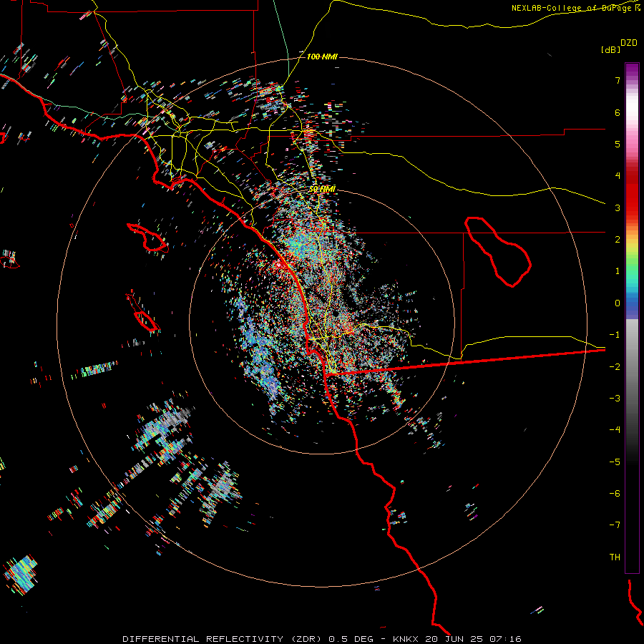Click the positive 7 scale value
The width and height of the screenshot is (644, 644).
point(618,80)
